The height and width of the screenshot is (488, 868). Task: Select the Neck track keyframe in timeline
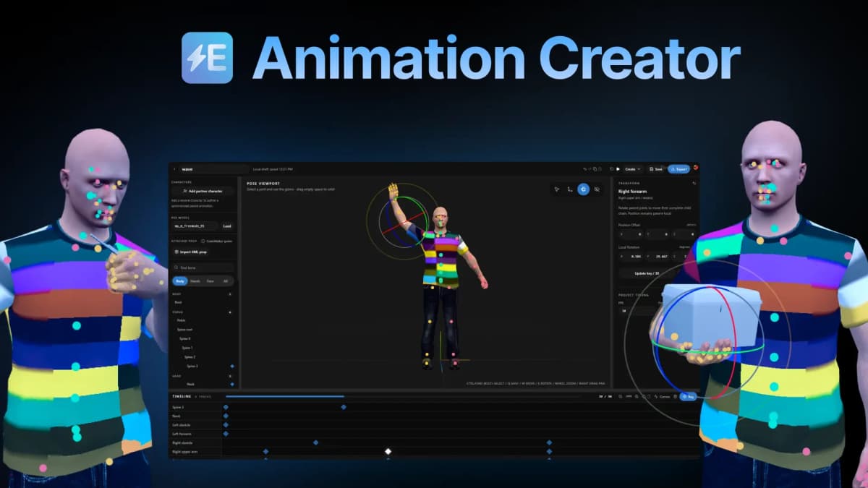226,416
